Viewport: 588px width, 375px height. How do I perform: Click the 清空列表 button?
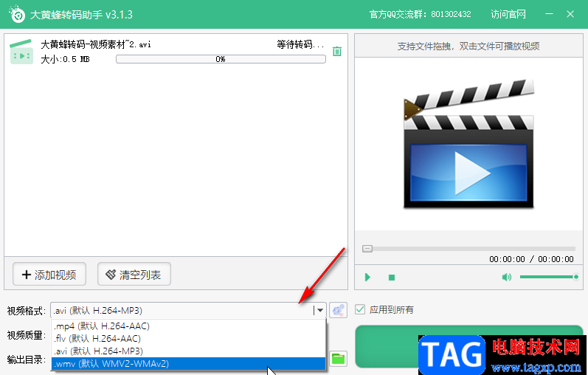[x=134, y=275]
